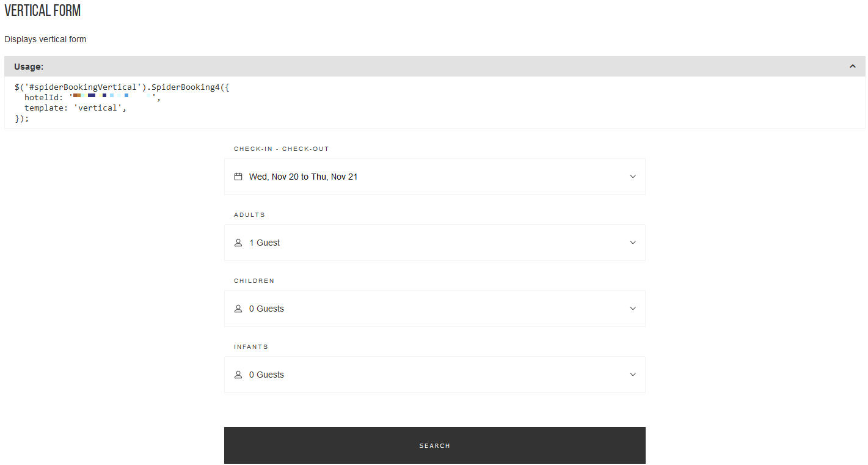Click the '0 Guests' value under Children

click(x=266, y=309)
